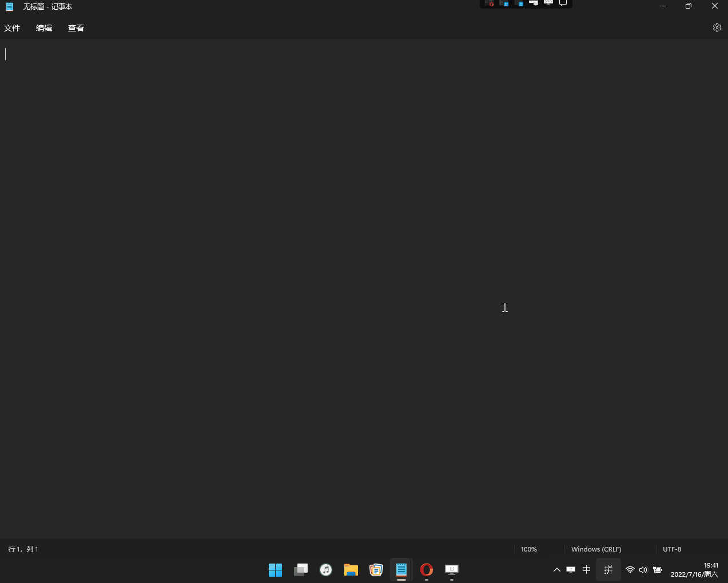Open File Explorer from the taskbar

[x=351, y=570]
